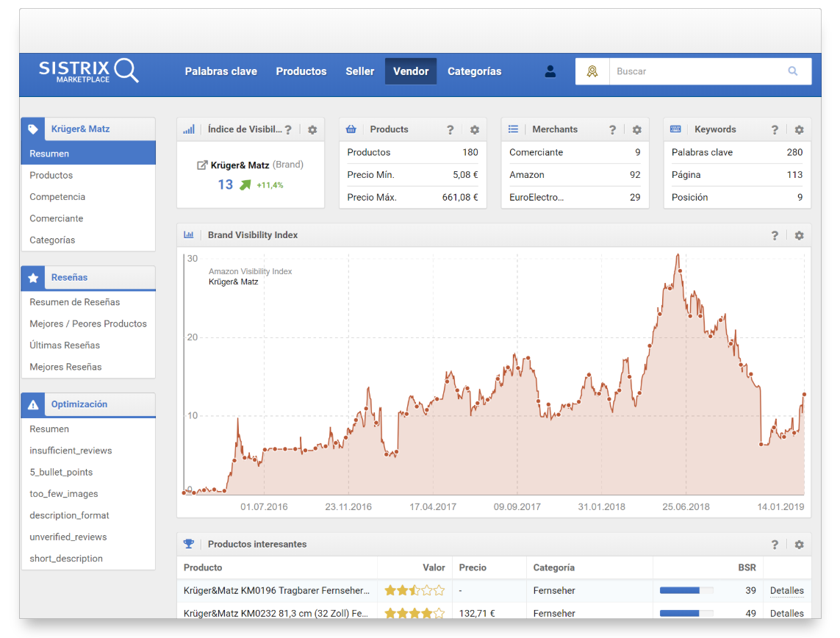Switch to Palabras clave tab

pos(220,71)
